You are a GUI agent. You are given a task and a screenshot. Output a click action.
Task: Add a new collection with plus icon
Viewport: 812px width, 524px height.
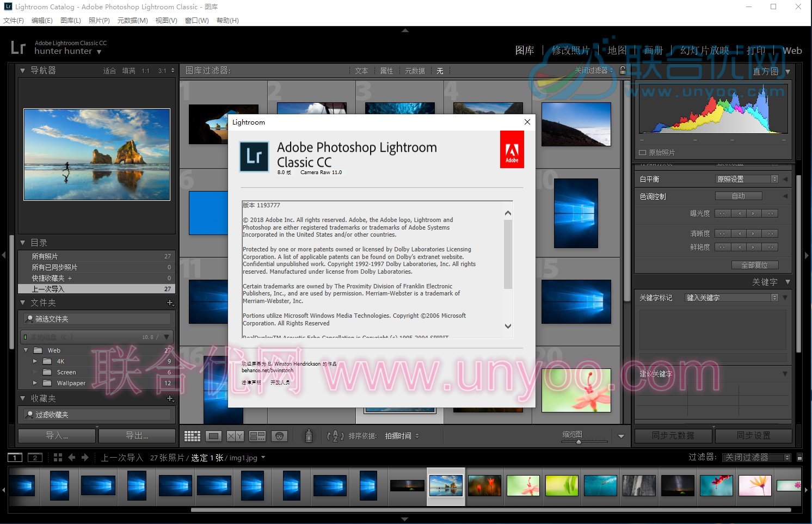pyautogui.click(x=170, y=398)
